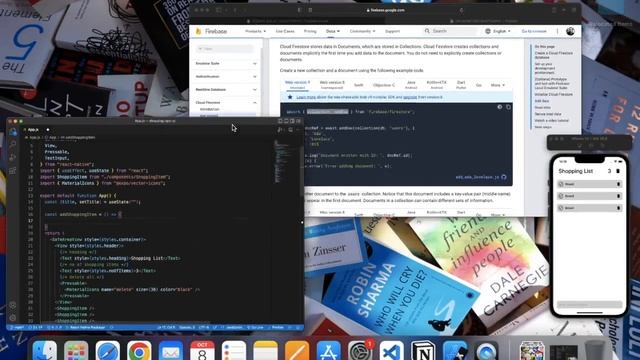Expand the Community dropdown in the Firebase header
Screen dimensions: 640x360
[362, 31]
